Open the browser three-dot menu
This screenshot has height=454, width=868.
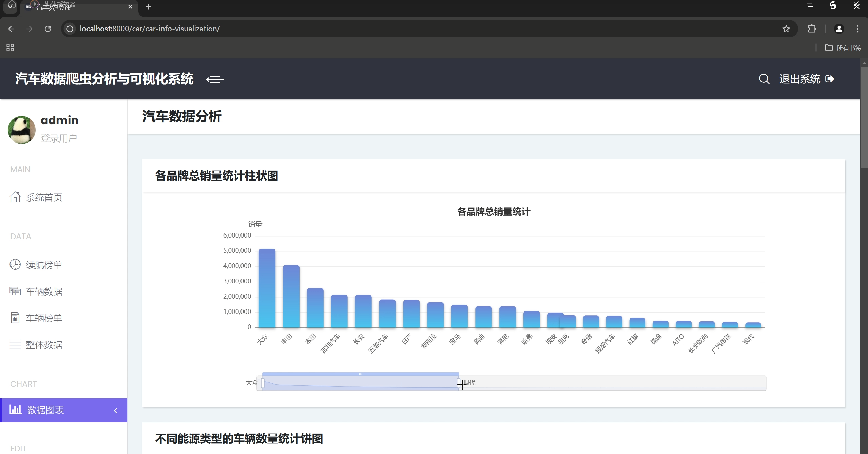(x=857, y=29)
